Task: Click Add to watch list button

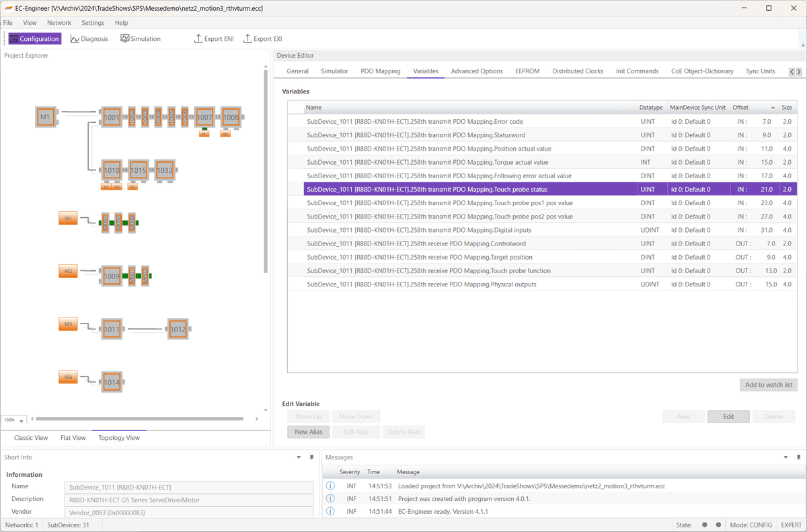Action: coord(768,385)
